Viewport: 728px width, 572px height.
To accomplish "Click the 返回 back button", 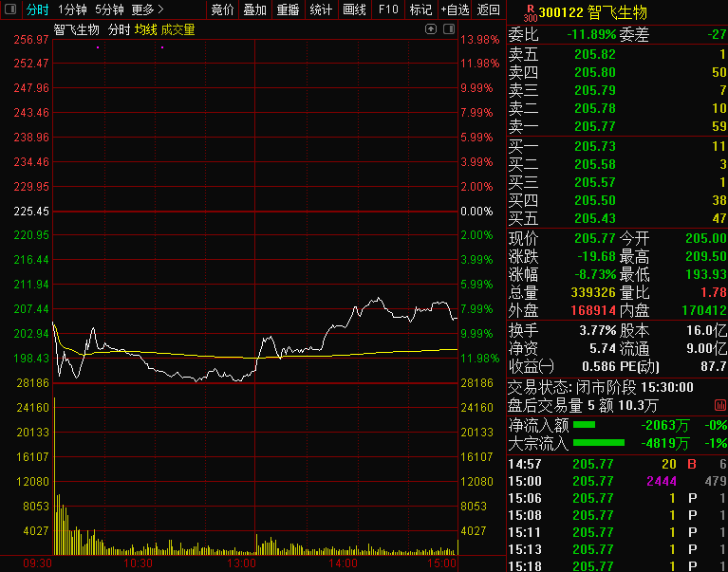I will click(489, 9).
